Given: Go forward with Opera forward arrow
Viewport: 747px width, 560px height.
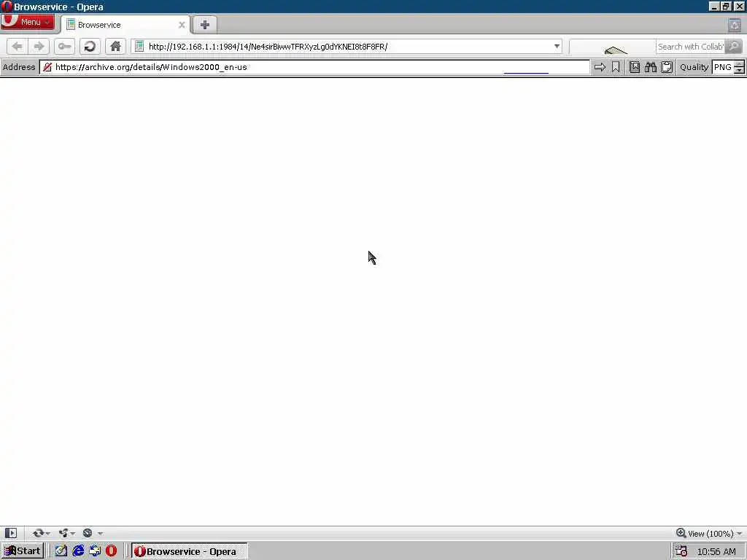Looking at the screenshot, I should point(39,46).
